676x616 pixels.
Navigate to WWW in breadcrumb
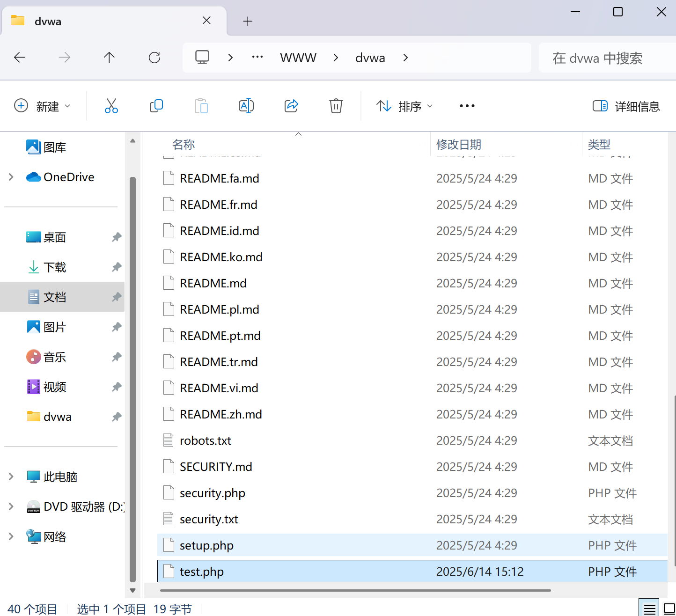coord(298,58)
